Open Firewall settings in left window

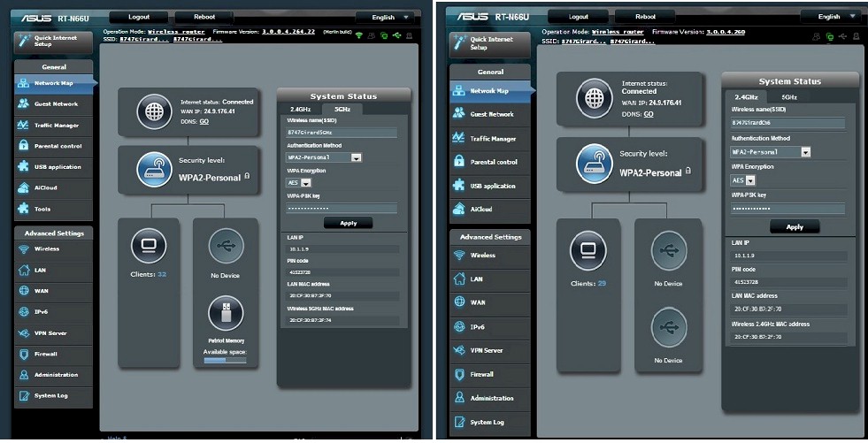54,354
